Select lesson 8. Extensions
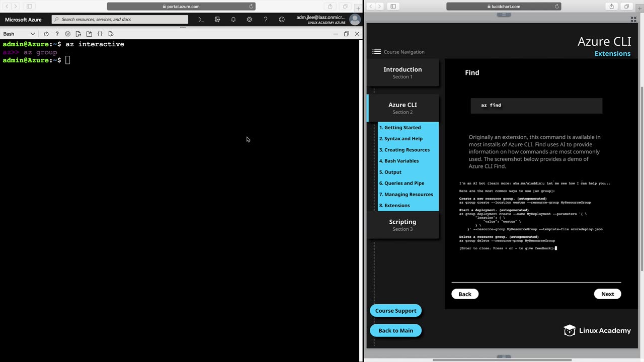 (408, 205)
